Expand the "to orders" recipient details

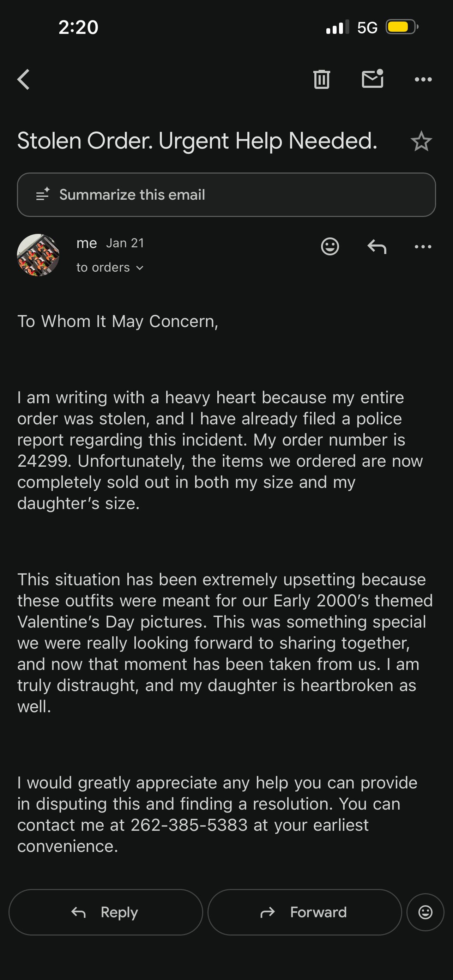(110, 268)
